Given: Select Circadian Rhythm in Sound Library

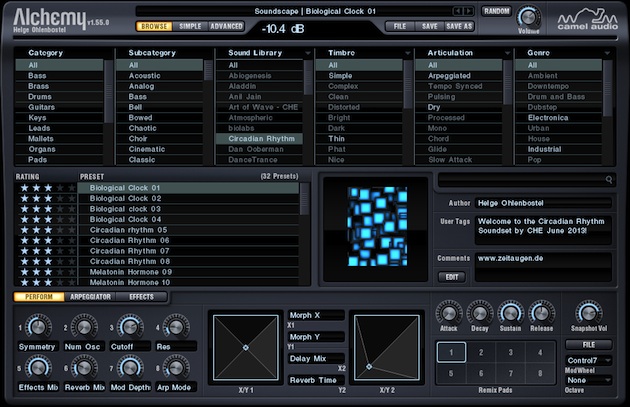Looking at the screenshot, I should tap(260, 139).
